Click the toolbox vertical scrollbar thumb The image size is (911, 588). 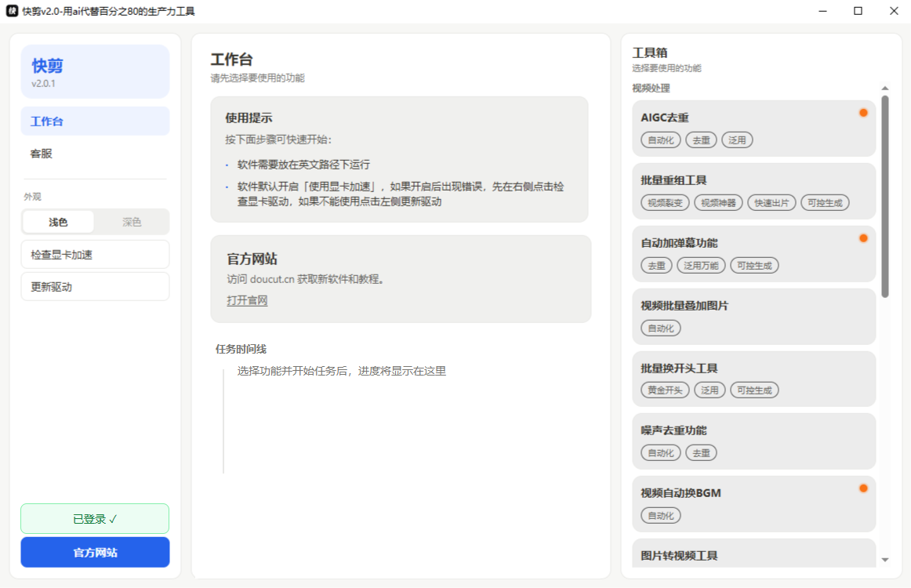pos(885,196)
